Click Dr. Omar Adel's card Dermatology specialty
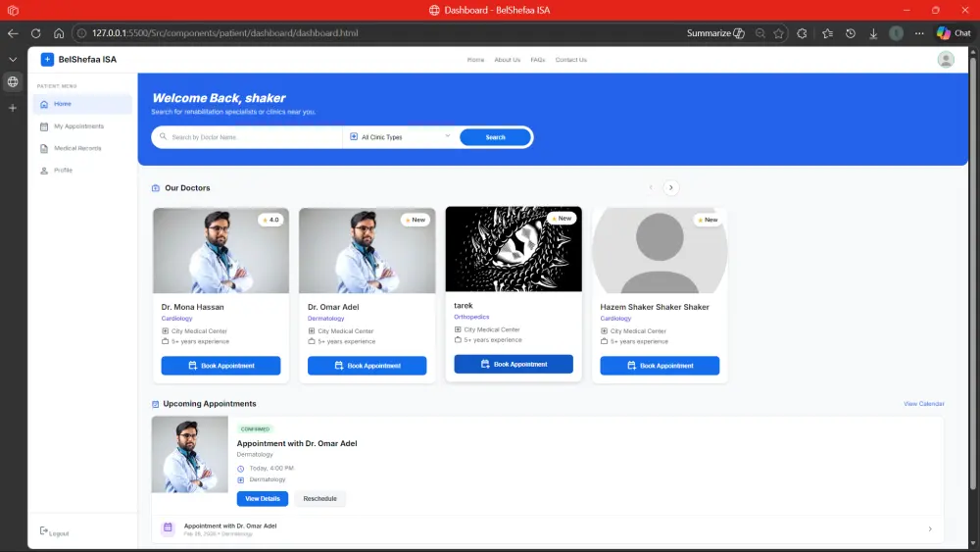Screen dimensions: 980x552 325,319
